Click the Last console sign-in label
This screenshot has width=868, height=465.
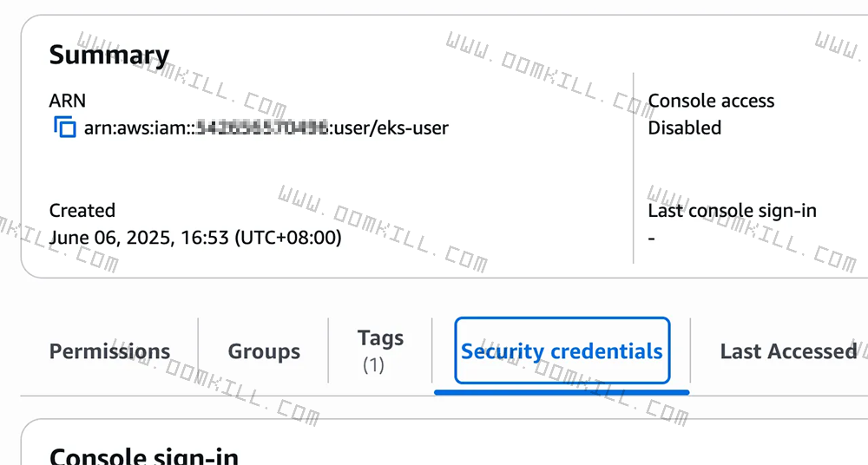click(x=732, y=210)
